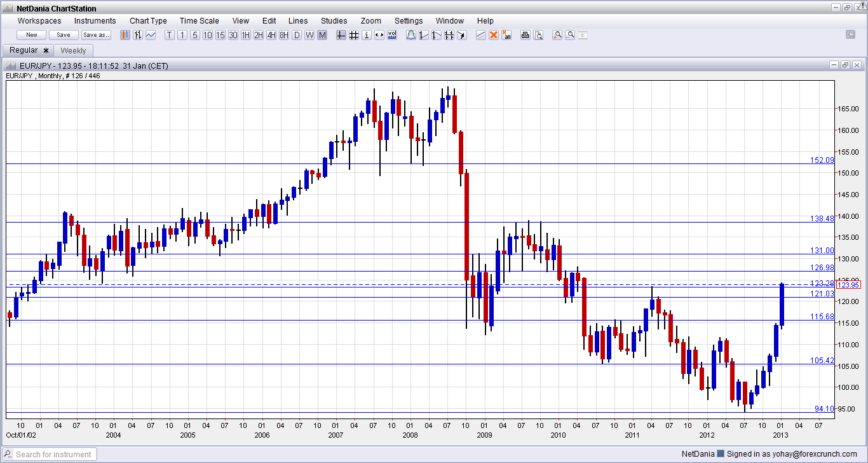This screenshot has height=463, width=868.
Task: Open print preview
Action: (538, 35)
